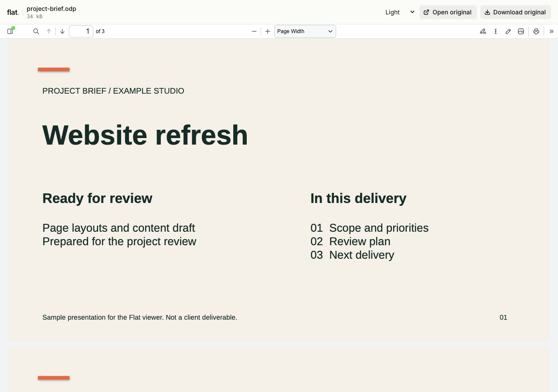The image size is (558, 392).
Task: Click '01 Scope and priorities' item
Action: pyautogui.click(x=370, y=228)
